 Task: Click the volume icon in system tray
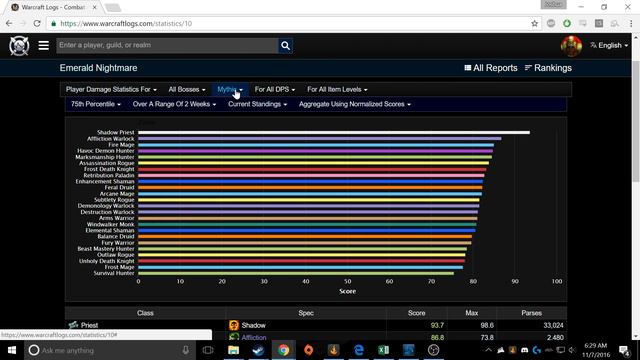[572, 350]
